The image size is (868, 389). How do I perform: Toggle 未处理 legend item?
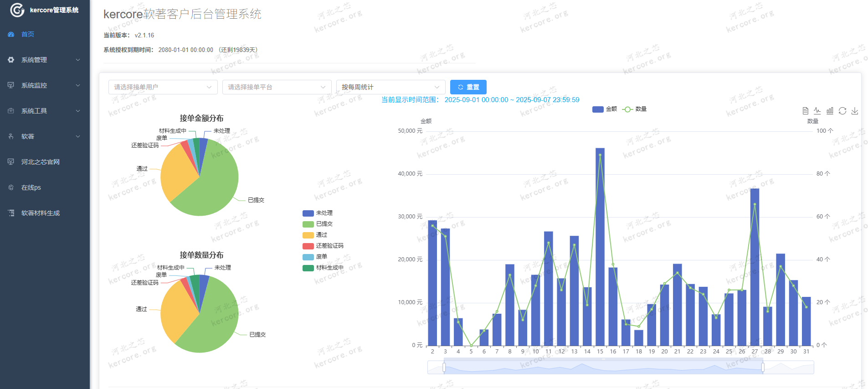318,213
